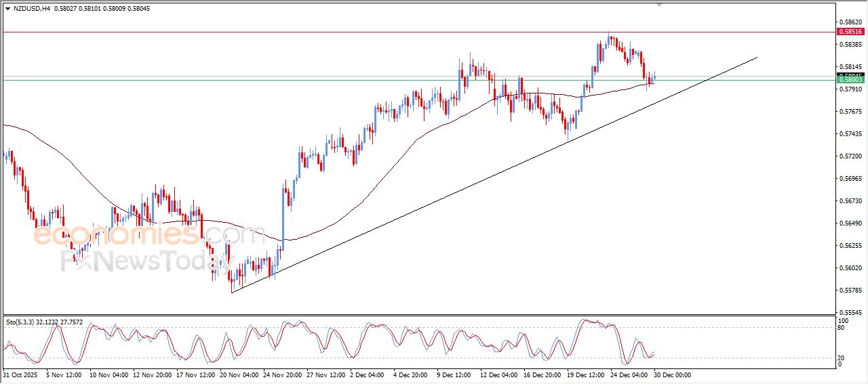Click the black ascending trendline's upper end
The image size is (868, 384).
pos(755,58)
